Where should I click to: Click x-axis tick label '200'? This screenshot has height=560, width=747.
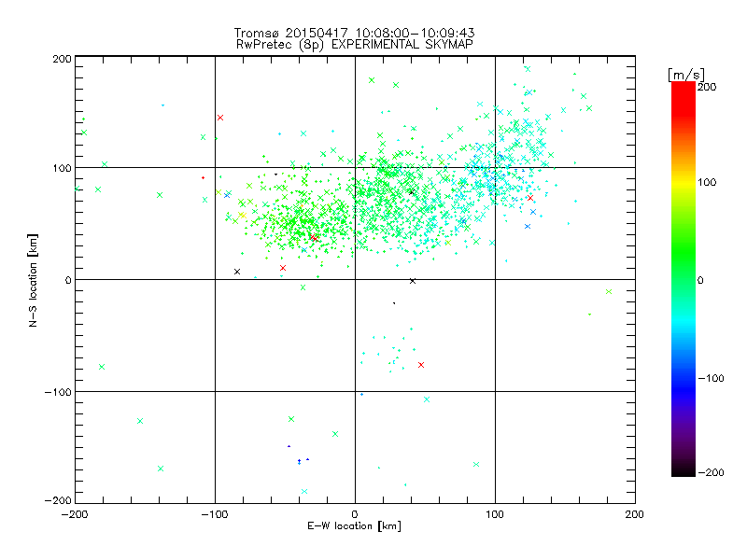coord(635,514)
